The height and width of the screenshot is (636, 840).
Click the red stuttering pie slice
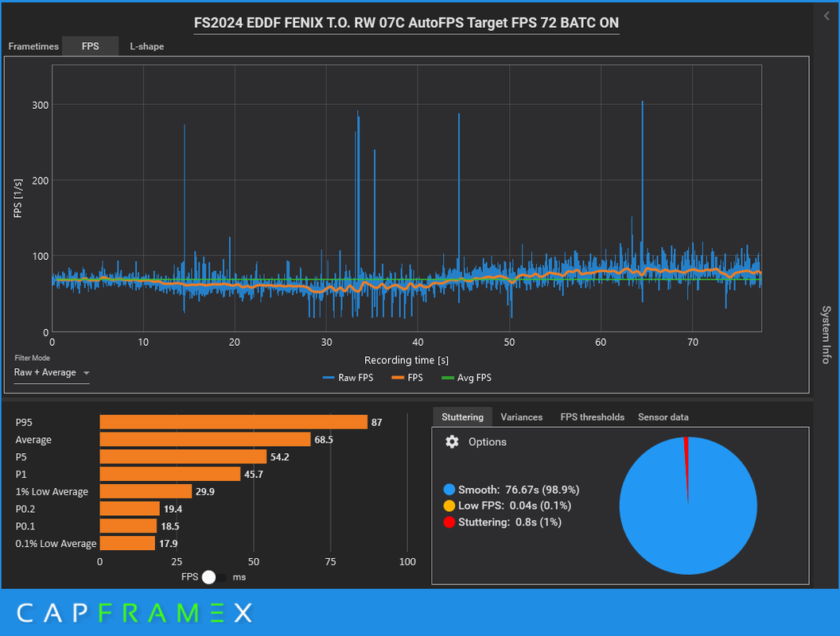(x=686, y=460)
